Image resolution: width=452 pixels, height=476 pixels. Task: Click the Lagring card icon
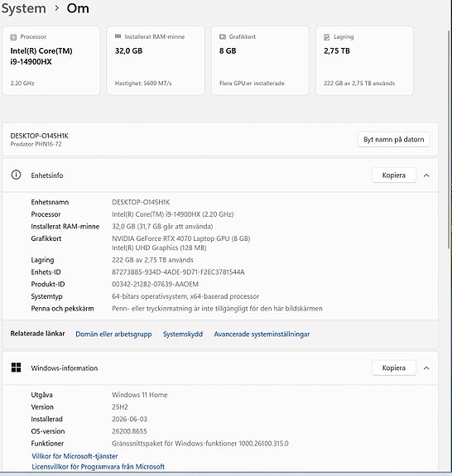coord(327,37)
